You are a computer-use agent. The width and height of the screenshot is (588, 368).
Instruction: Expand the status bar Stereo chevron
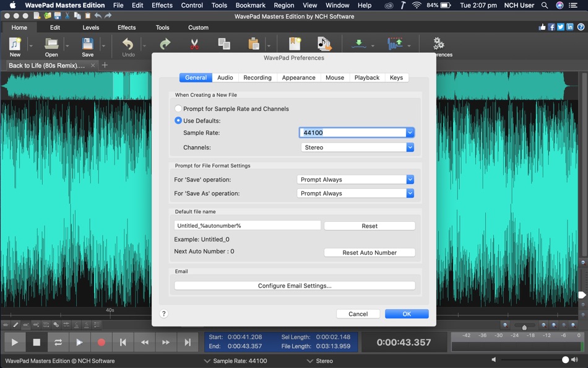[x=309, y=361]
